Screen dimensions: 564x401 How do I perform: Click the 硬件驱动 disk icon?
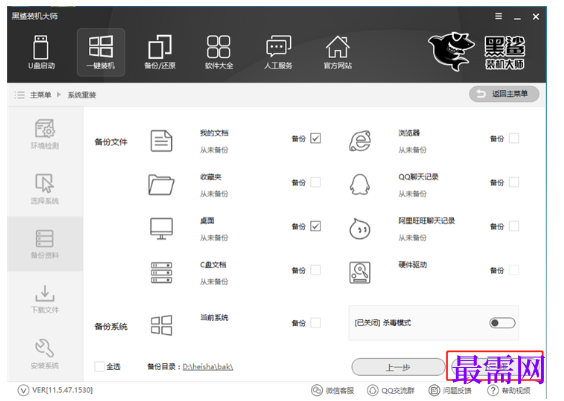(360, 273)
